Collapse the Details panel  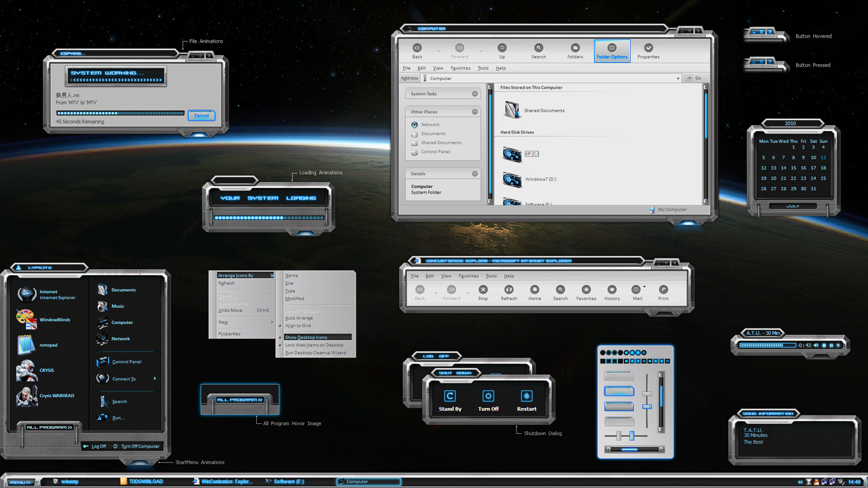coord(474,173)
